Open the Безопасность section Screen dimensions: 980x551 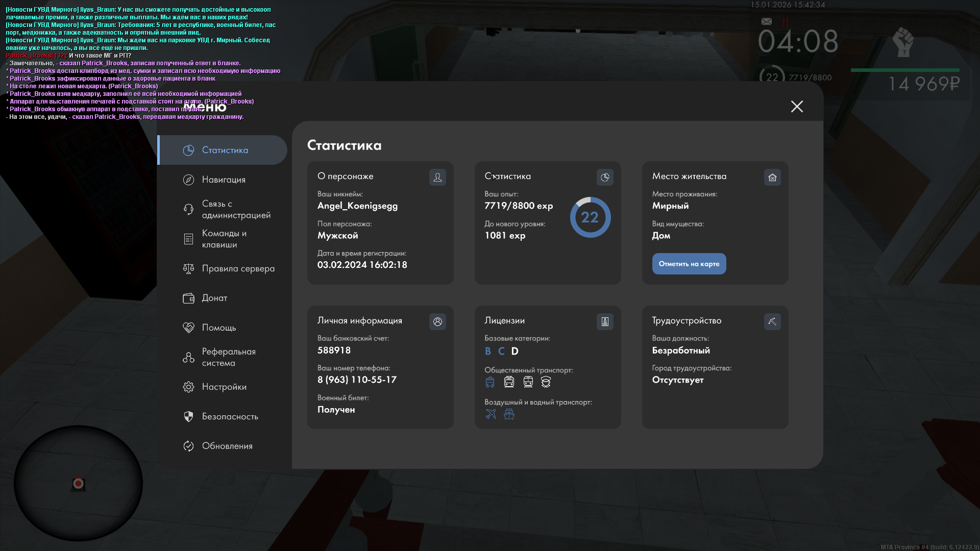coord(230,416)
